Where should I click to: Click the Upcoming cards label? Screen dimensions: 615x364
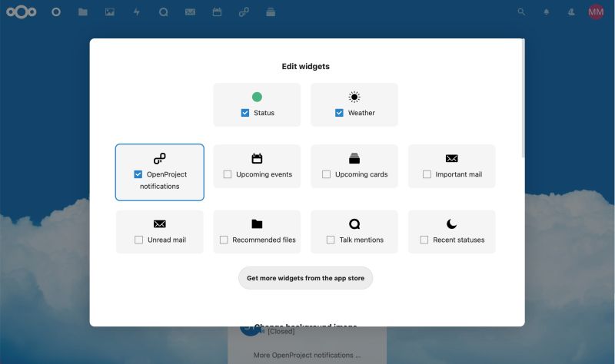point(361,174)
